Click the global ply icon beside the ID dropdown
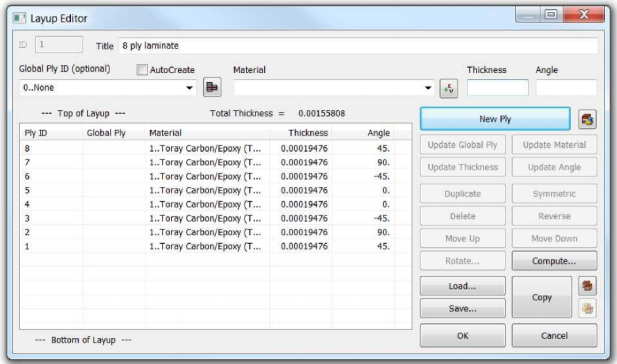 212,87
